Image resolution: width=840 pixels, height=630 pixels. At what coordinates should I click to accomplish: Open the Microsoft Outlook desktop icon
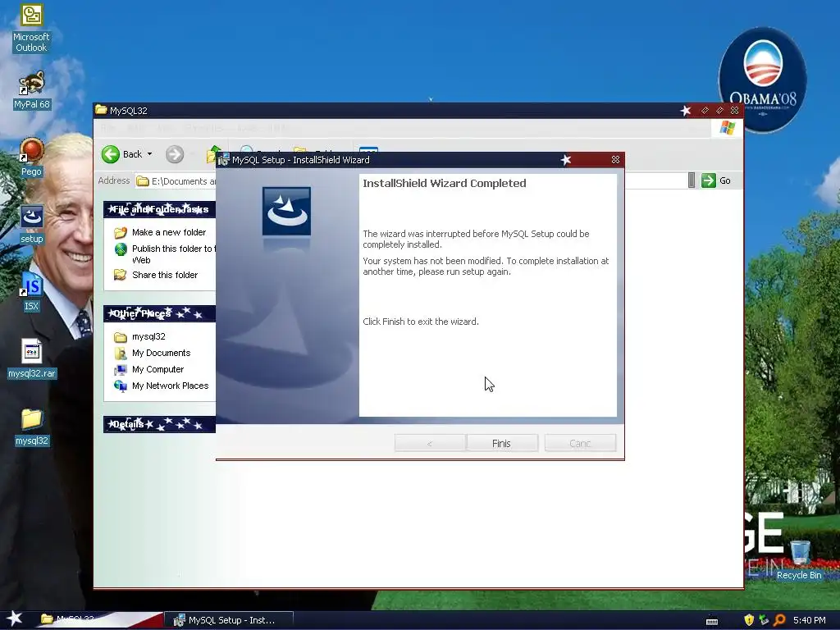[x=31, y=28]
